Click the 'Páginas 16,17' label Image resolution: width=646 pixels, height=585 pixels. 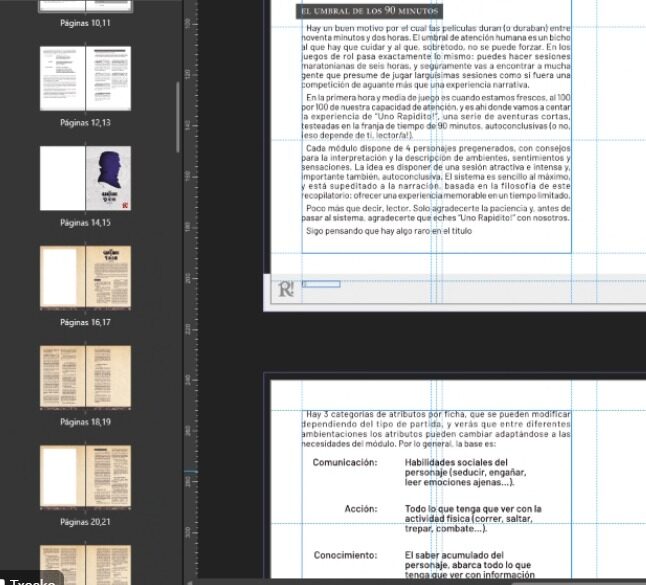click(x=85, y=323)
